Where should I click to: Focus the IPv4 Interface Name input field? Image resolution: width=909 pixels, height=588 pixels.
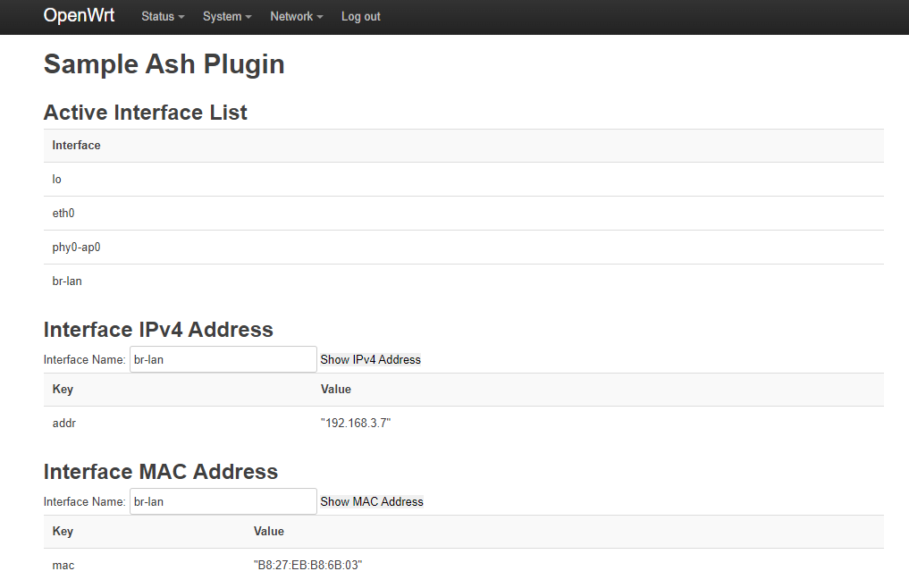pos(223,359)
